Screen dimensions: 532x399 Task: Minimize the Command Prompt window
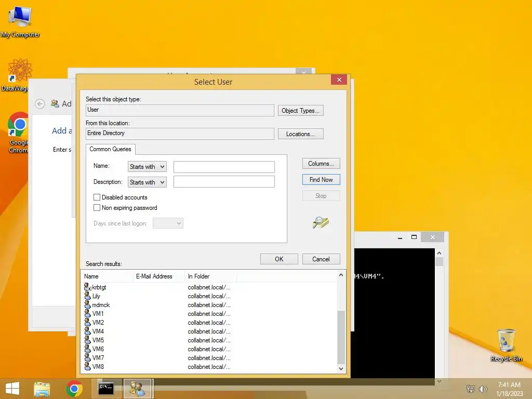click(400, 237)
